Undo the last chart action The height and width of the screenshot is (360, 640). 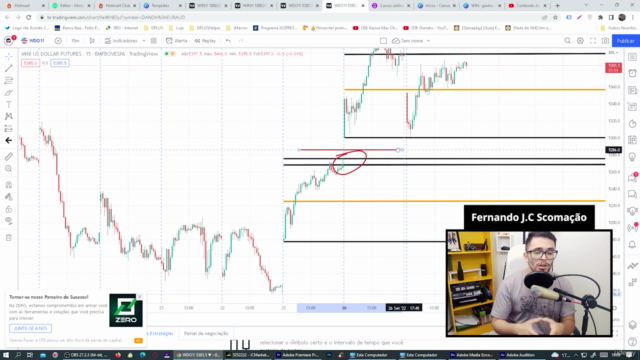tap(228, 41)
